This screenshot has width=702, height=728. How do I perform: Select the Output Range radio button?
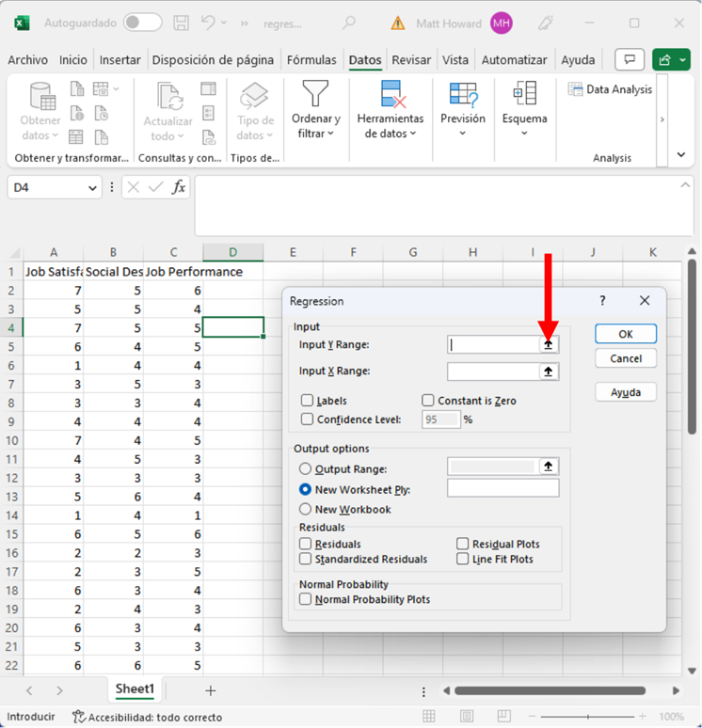pyautogui.click(x=305, y=468)
